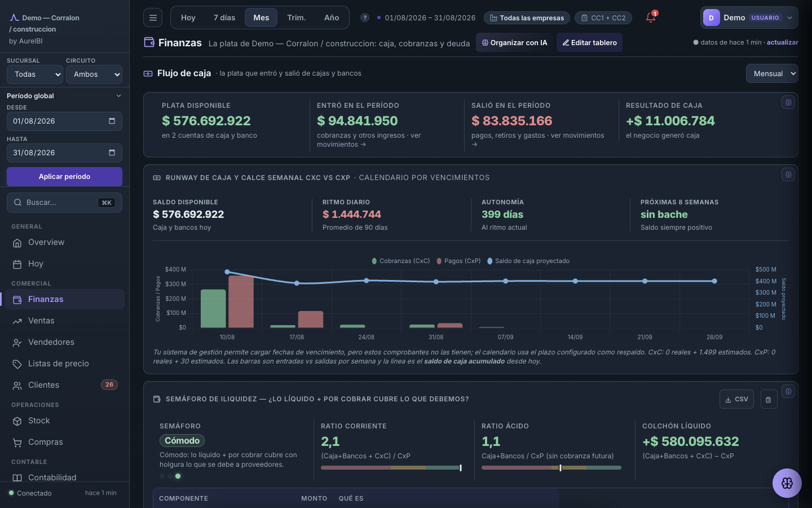Click the AI icon on Runway de caja card

[788, 174]
